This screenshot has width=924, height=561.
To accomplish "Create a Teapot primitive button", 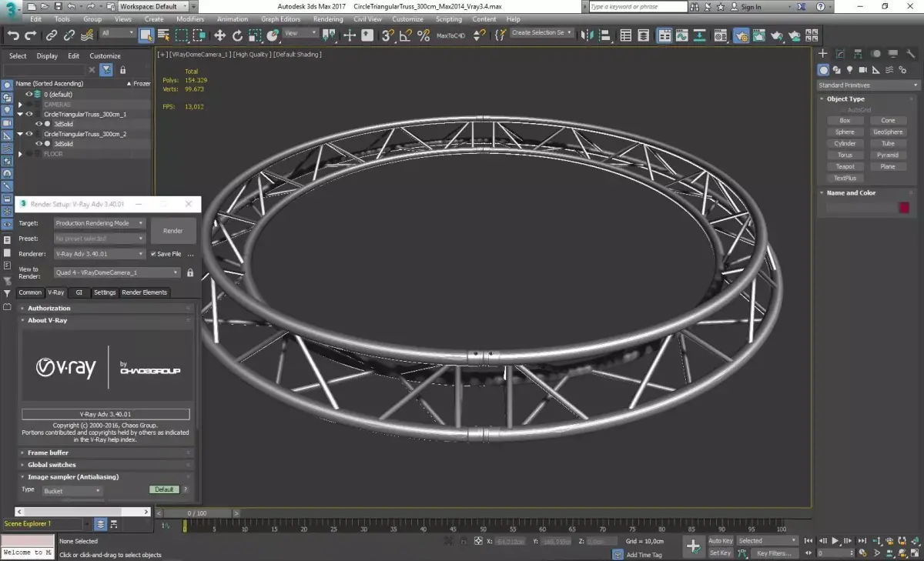I will pos(845,167).
